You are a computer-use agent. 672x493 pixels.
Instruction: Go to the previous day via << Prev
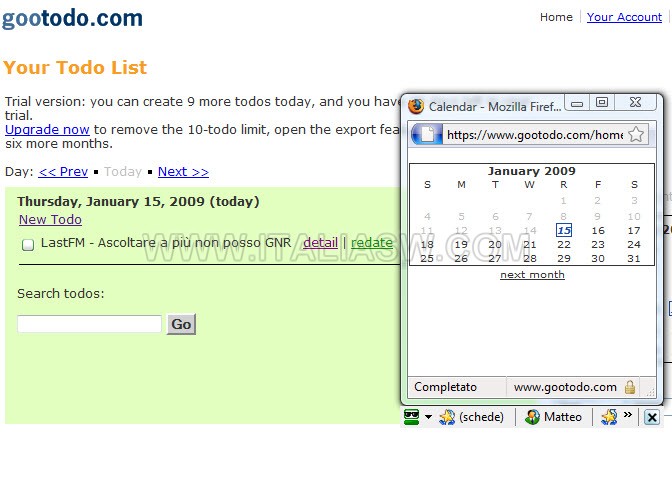63,171
